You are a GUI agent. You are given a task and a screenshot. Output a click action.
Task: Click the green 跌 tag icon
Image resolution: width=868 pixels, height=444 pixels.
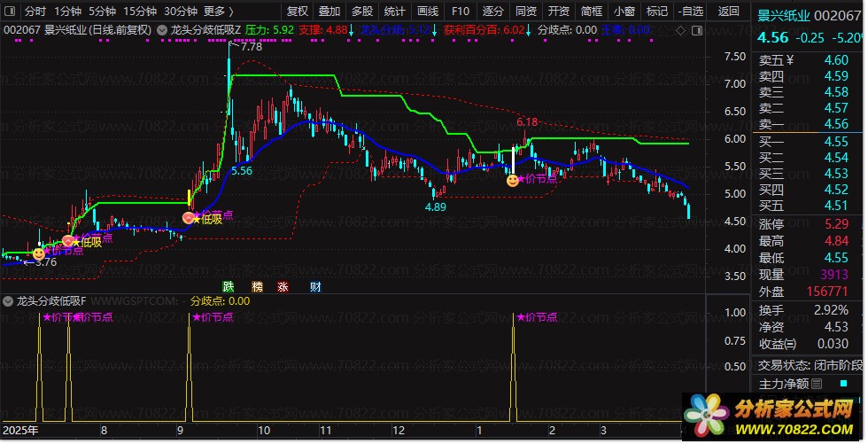click(x=229, y=287)
